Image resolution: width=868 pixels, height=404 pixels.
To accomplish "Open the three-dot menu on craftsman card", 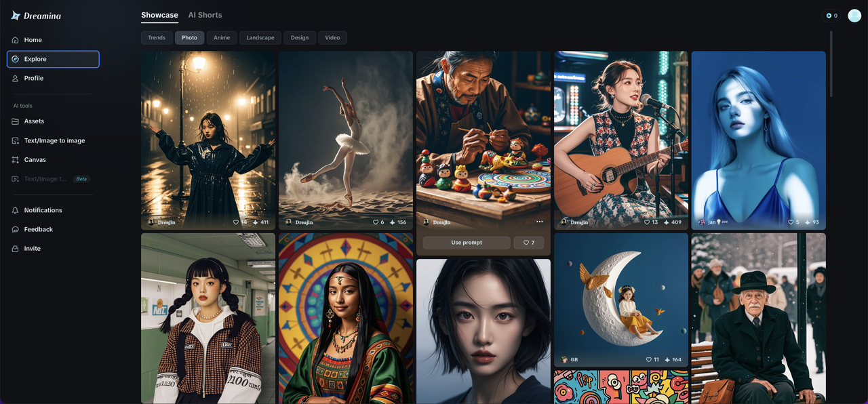I will pyautogui.click(x=540, y=222).
